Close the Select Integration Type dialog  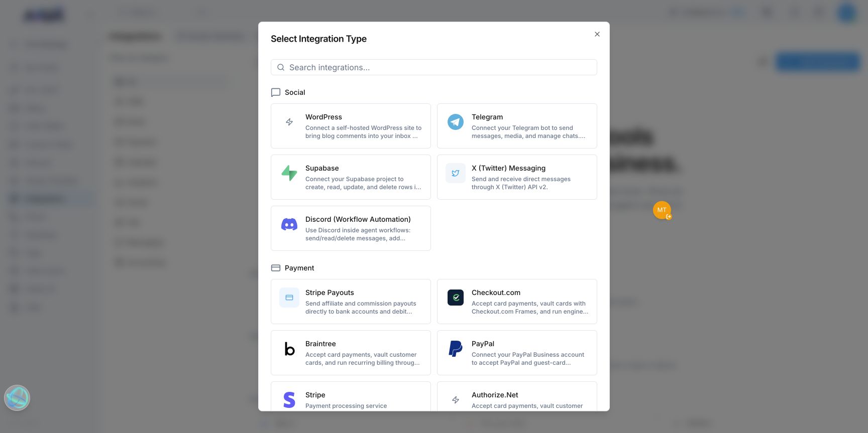click(597, 34)
